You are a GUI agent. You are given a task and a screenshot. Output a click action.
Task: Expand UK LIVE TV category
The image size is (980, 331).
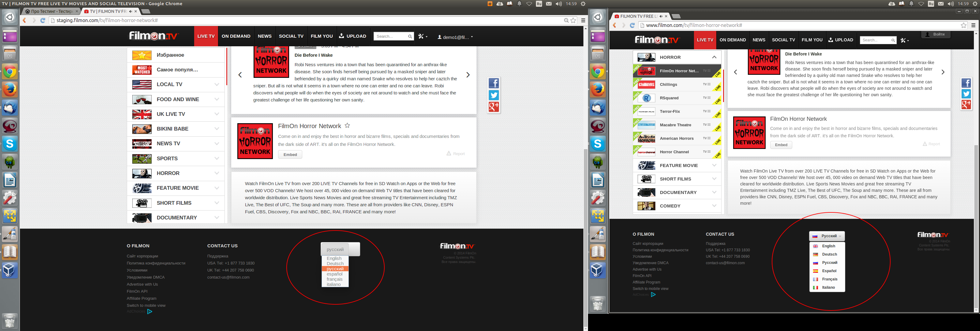[x=217, y=114]
